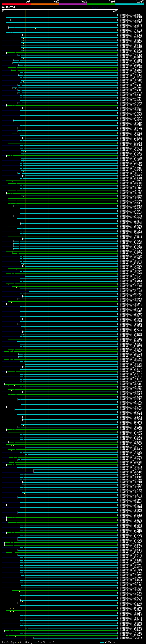Select the UniRef100_C6TD73 label

coord(131,336)
